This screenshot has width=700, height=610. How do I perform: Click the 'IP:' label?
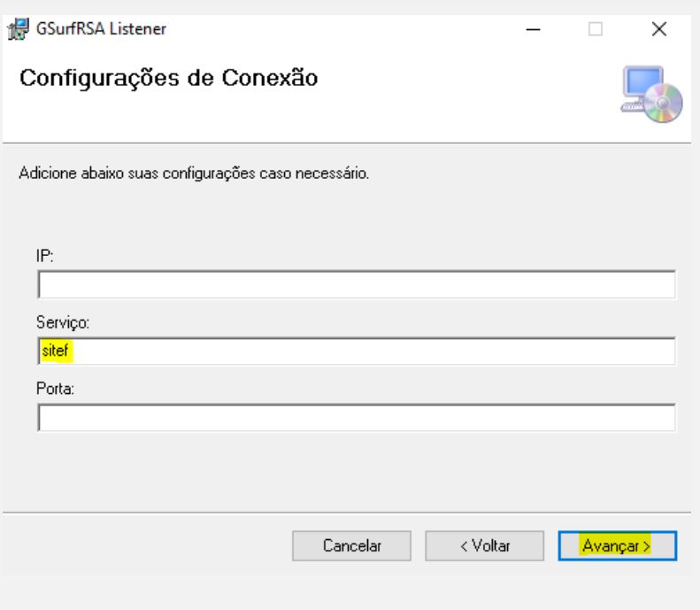(44, 256)
